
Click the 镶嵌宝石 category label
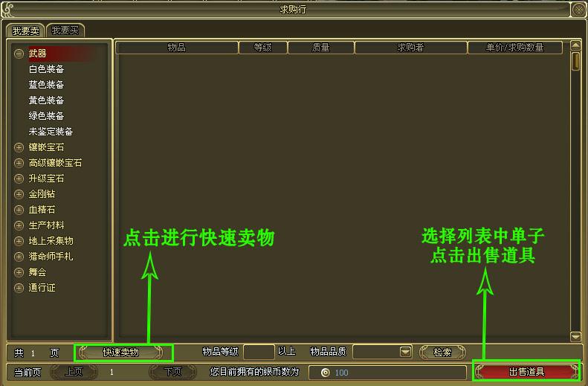[x=46, y=147]
